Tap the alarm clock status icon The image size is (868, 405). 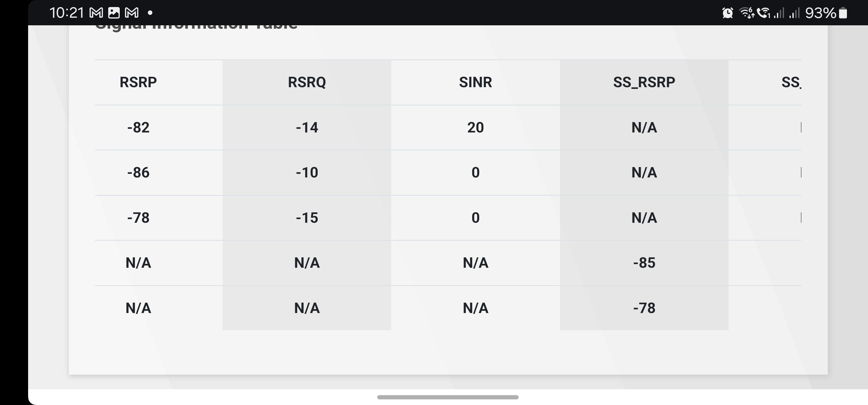click(727, 13)
